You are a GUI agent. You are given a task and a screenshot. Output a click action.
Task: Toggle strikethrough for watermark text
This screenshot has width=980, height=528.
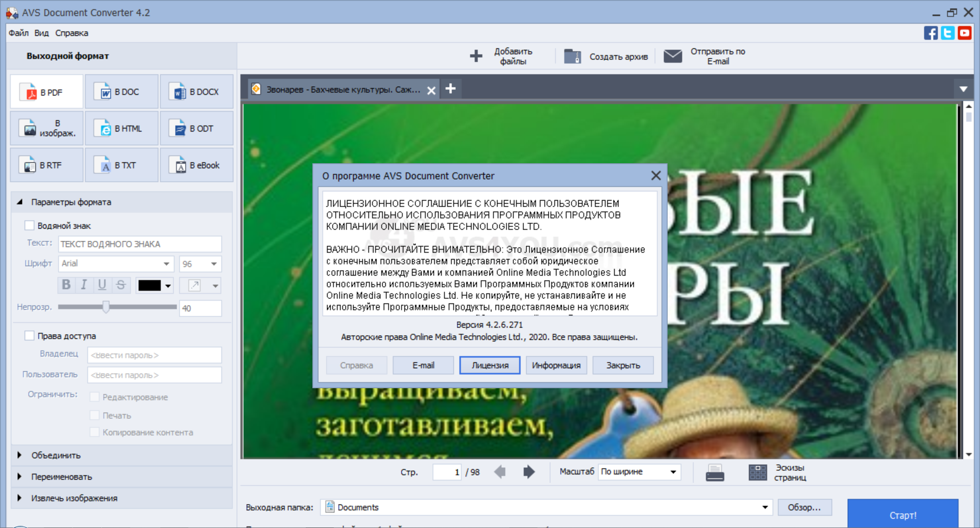pyautogui.click(x=121, y=285)
